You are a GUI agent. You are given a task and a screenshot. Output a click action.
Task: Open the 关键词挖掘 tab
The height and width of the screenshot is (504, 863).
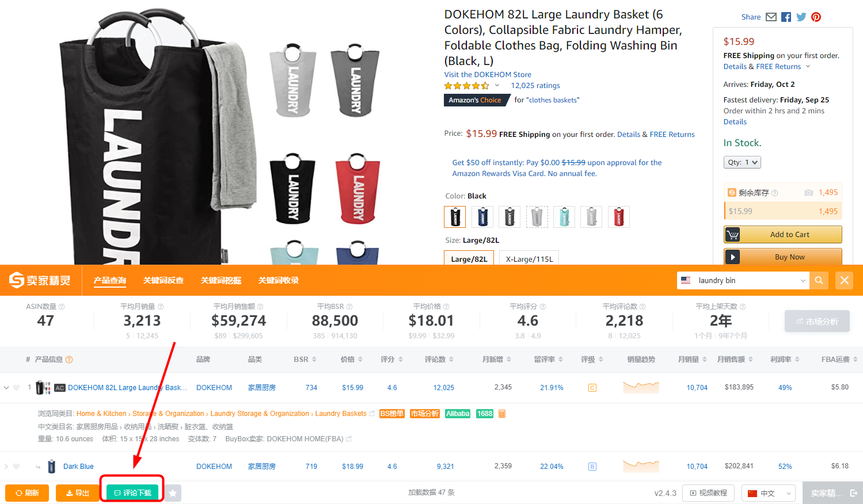[x=221, y=281]
